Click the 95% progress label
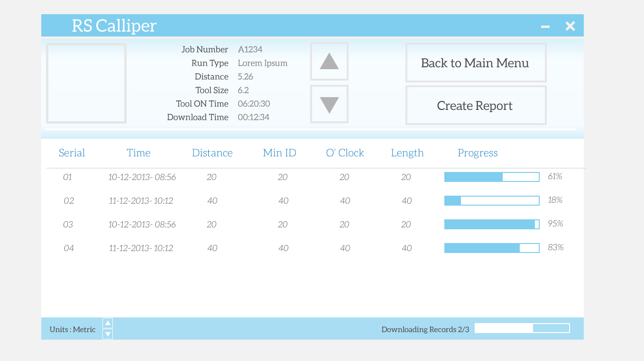 click(x=555, y=224)
